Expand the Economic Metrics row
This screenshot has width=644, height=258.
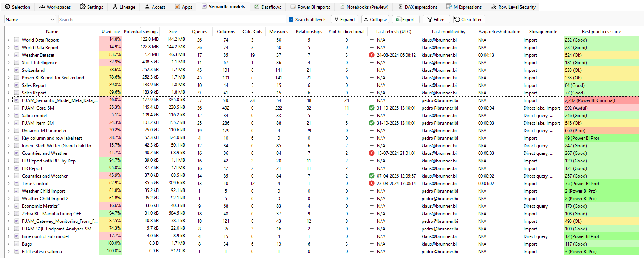point(8,206)
